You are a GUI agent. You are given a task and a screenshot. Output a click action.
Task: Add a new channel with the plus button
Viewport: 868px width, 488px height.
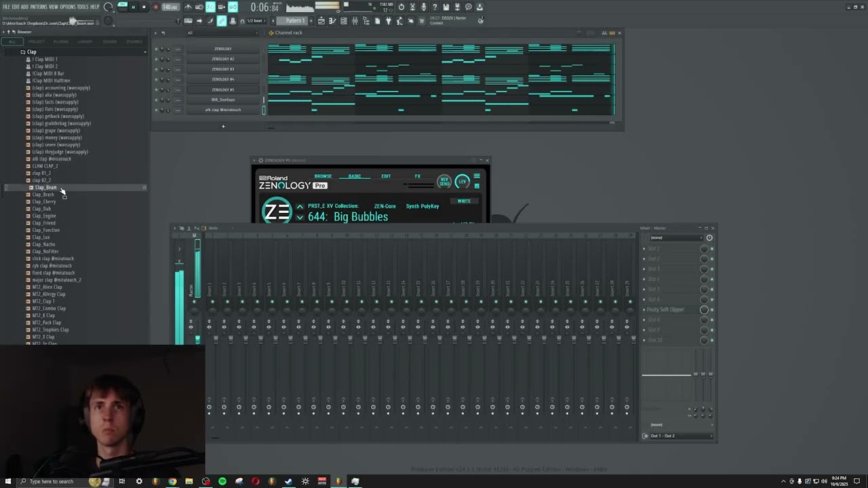pyautogui.click(x=223, y=126)
